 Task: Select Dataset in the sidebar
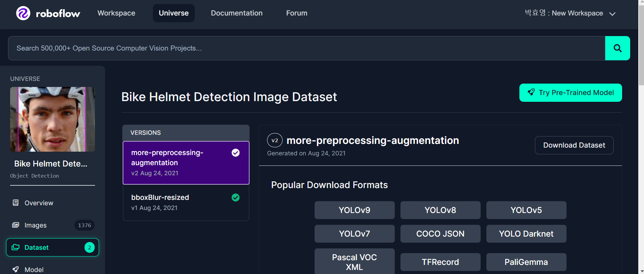click(53, 247)
